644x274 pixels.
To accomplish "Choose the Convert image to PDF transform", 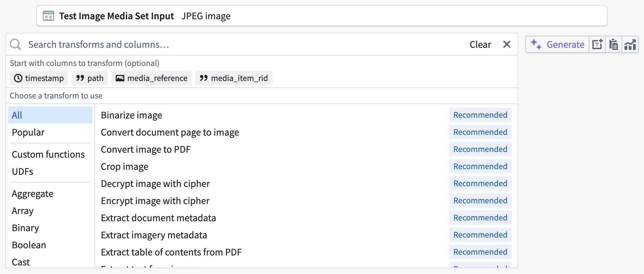I will pyautogui.click(x=306, y=149).
